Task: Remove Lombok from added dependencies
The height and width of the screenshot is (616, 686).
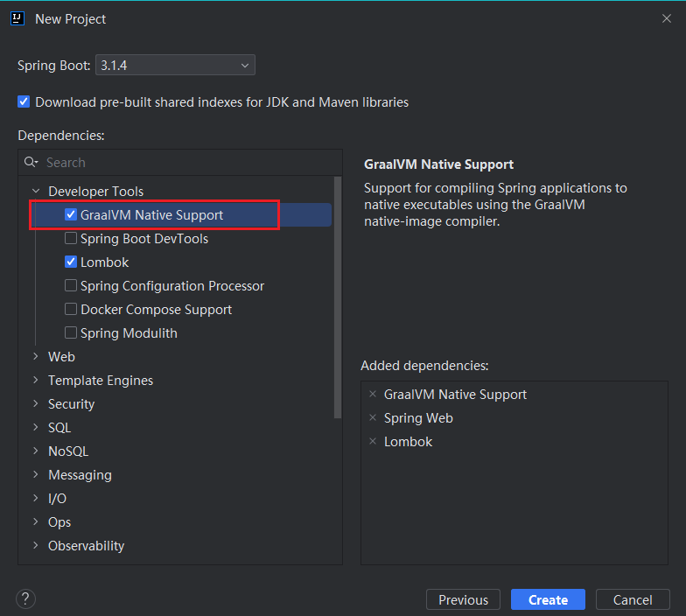Action: (373, 441)
